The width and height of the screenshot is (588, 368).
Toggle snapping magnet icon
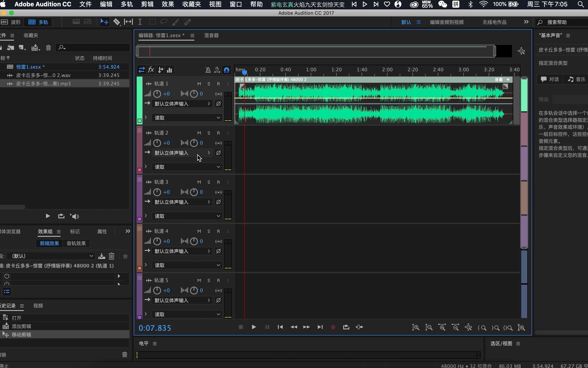tap(227, 70)
